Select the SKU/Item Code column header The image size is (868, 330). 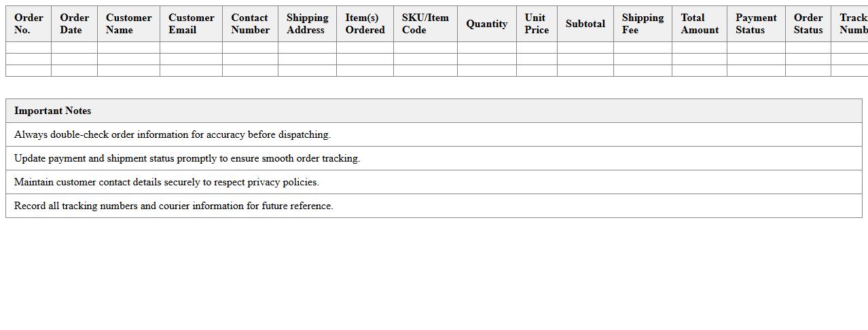pos(425,24)
